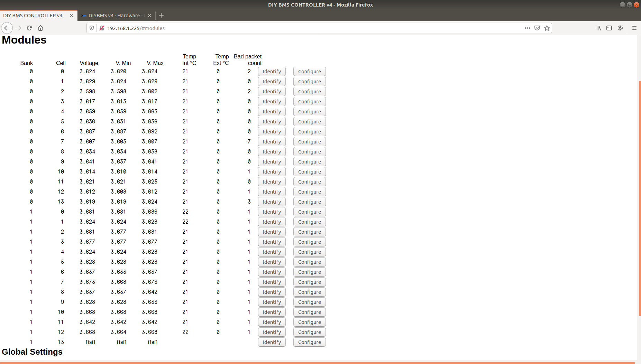The image size is (641, 364).
Task: Close the DIY BMS CONTROLLER v4 tab
Action: 72,16
